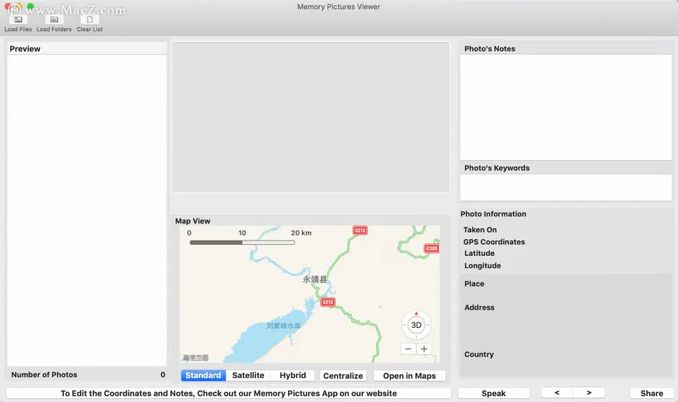
Task: Select the Standard map type
Action: coord(203,376)
